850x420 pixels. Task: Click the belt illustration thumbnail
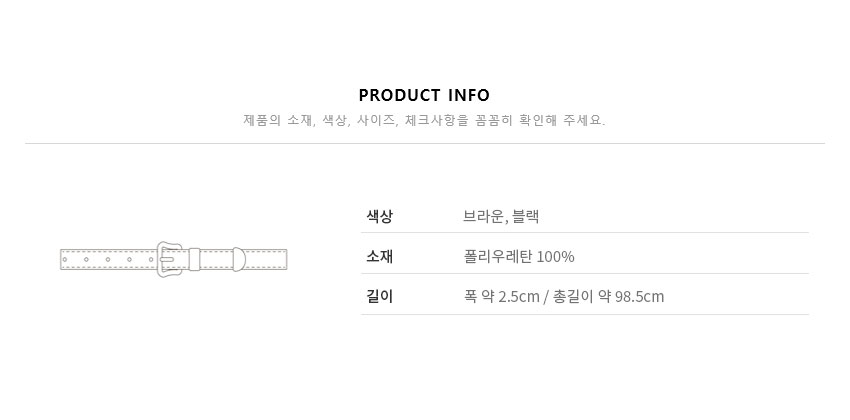173,260
